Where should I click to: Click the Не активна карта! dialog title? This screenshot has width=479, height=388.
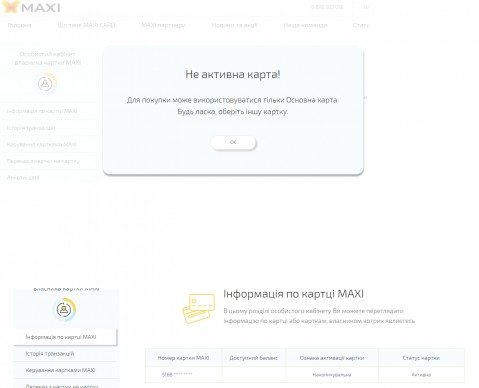point(233,74)
